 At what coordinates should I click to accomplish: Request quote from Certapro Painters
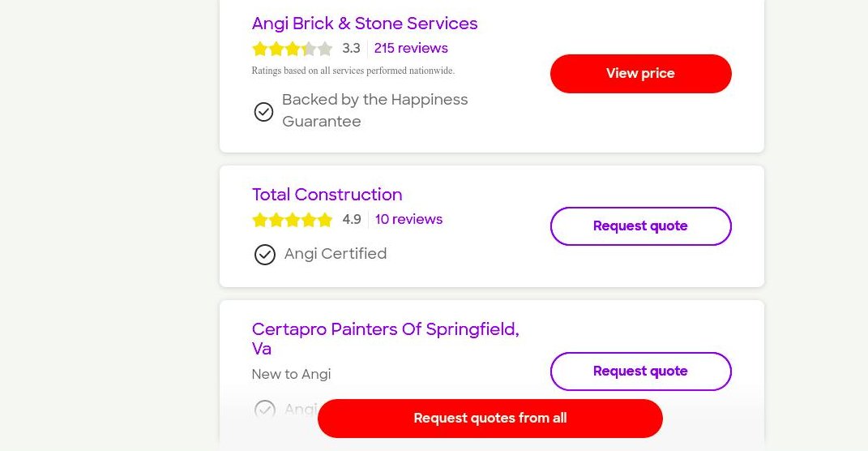(x=640, y=372)
